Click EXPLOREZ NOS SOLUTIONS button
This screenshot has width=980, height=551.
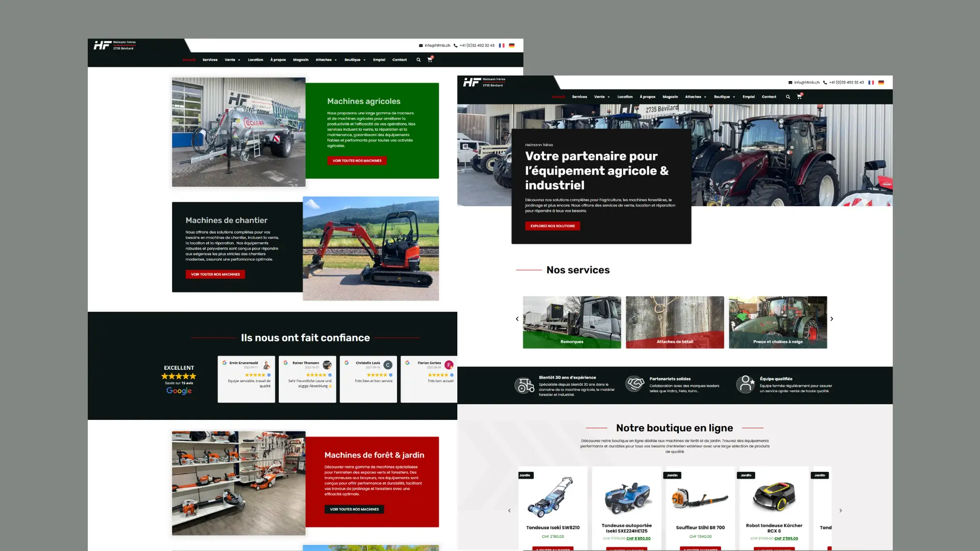552,226
